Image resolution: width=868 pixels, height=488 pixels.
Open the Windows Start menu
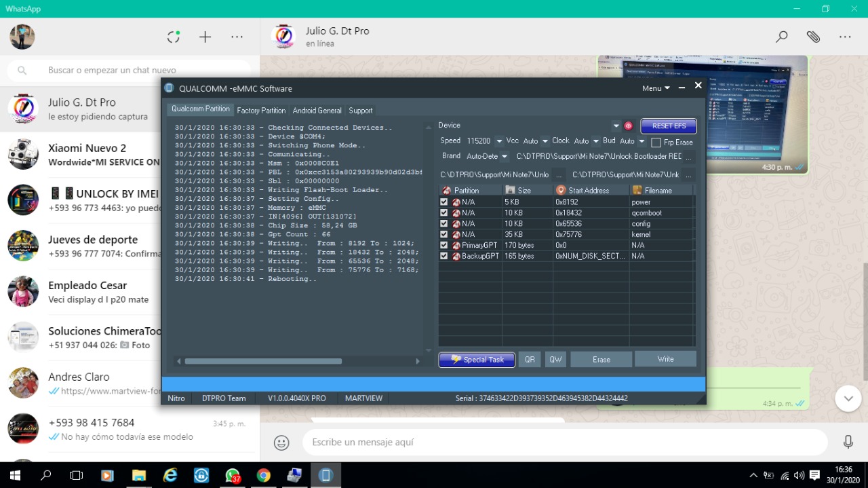[x=15, y=475]
